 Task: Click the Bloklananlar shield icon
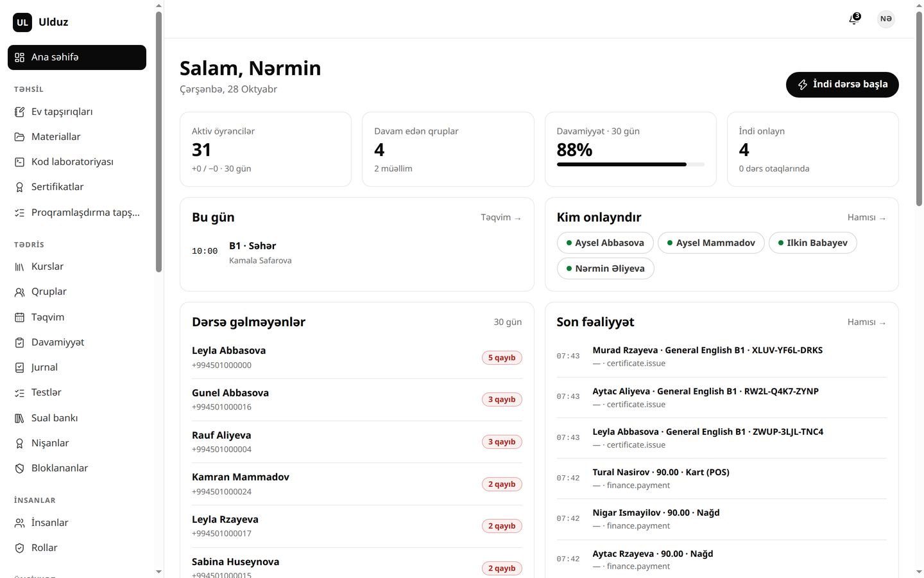[x=19, y=468]
